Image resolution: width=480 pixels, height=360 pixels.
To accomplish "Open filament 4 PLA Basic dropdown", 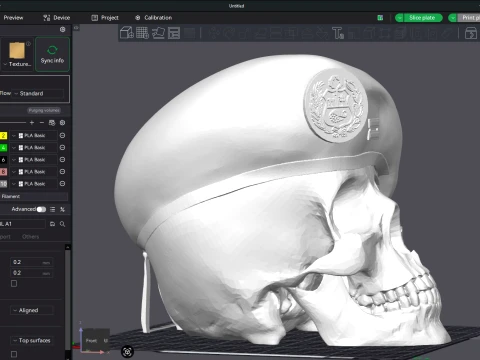I will click(x=35, y=148).
